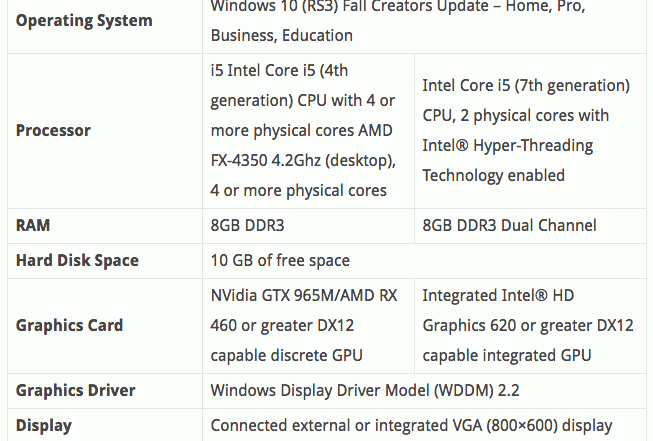Click the Intel Core i5 7th generation cell
Viewport: 653px width, 441px height.
[x=530, y=130]
